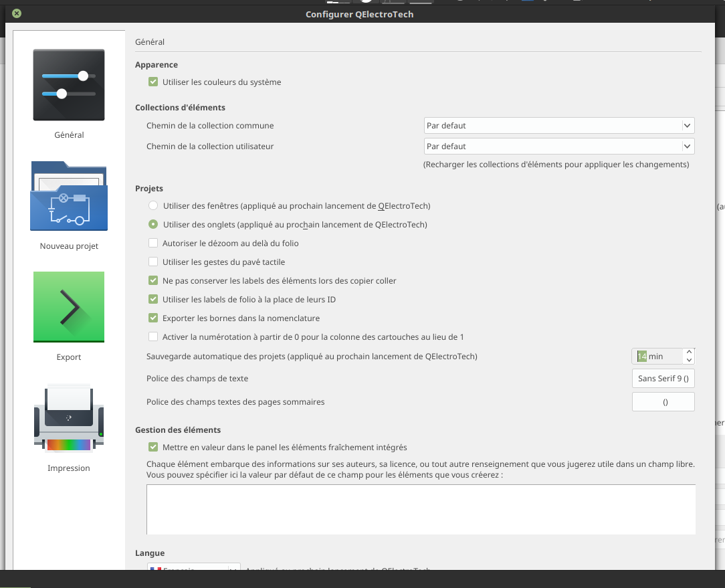The width and height of the screenshot is (725, 588).
Task: Open the Export settings icon
Action: (x=69, y=307)
